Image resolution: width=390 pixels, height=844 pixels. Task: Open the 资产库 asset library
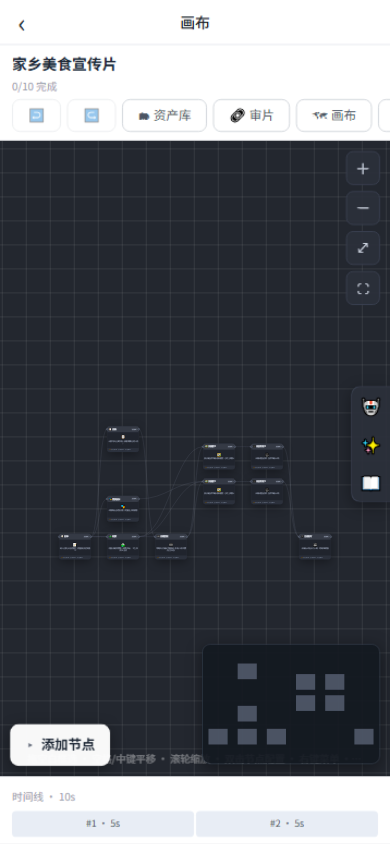(x=165, y=115)
